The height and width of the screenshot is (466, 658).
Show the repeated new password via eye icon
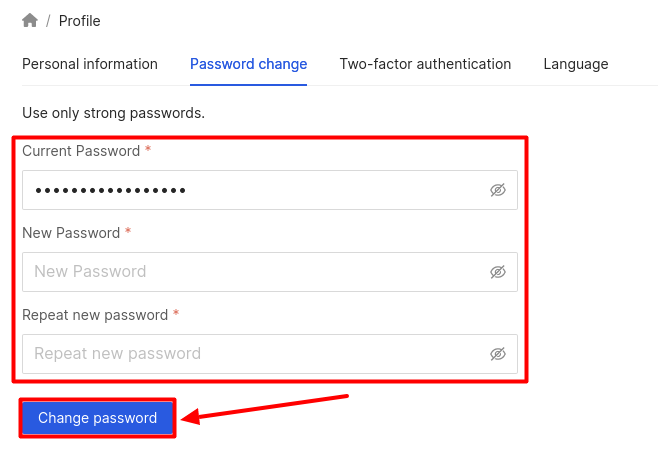[498, 354]
